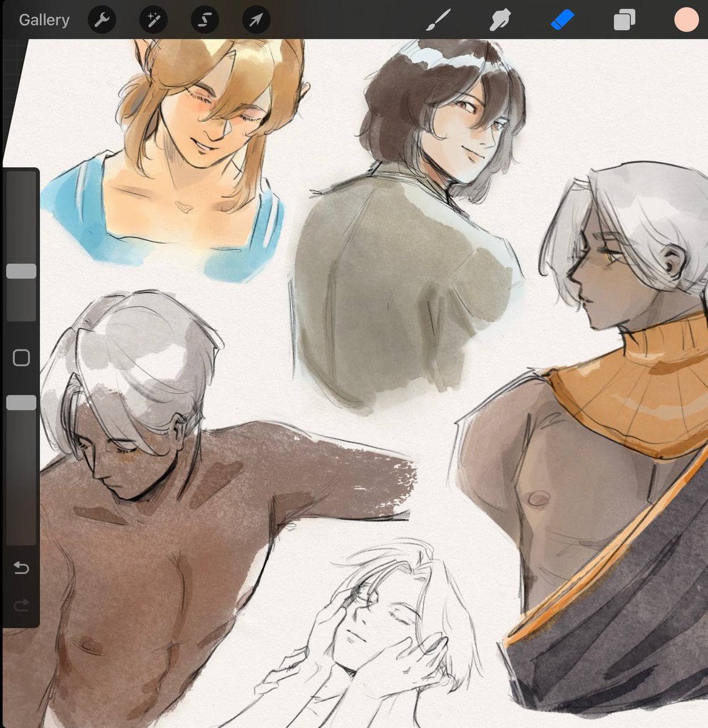This screenshot has height=728, width=708.
Task: Open the Layers panel
Action: (x=624, y=21)
